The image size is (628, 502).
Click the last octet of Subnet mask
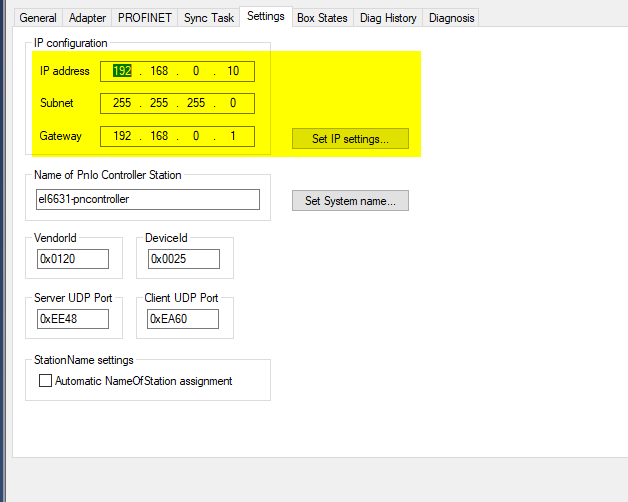[232, 104]
